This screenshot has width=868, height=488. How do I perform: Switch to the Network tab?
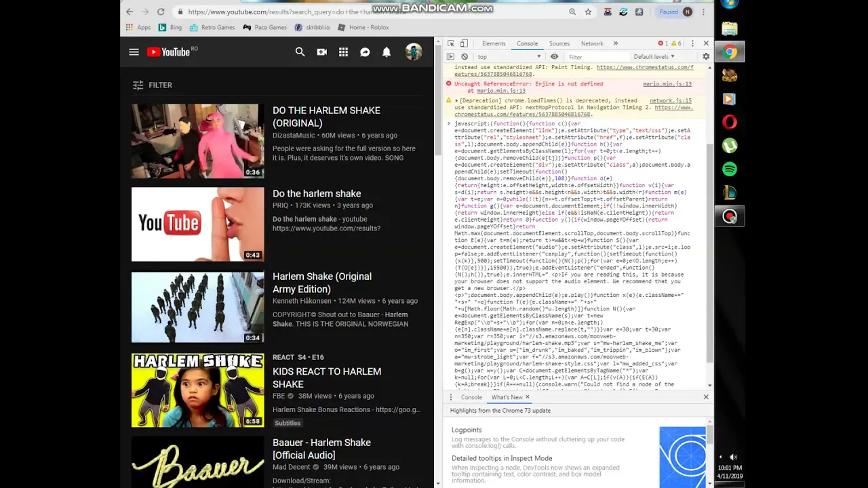pyautogui.click(x=592, y=43)
